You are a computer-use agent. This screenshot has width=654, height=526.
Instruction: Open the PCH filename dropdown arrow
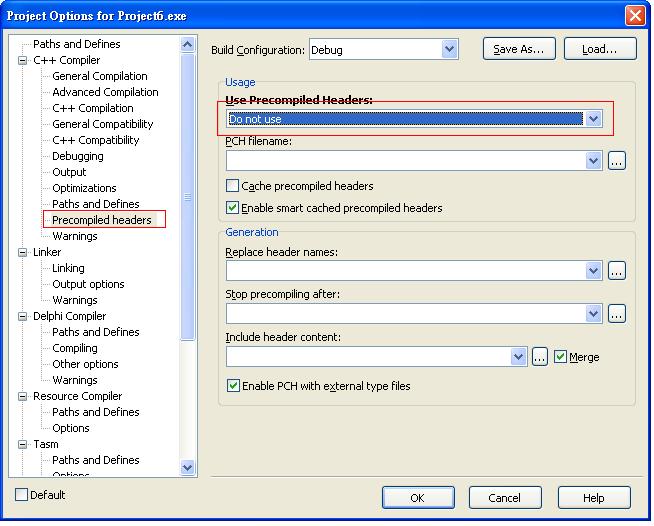(593, 161)
